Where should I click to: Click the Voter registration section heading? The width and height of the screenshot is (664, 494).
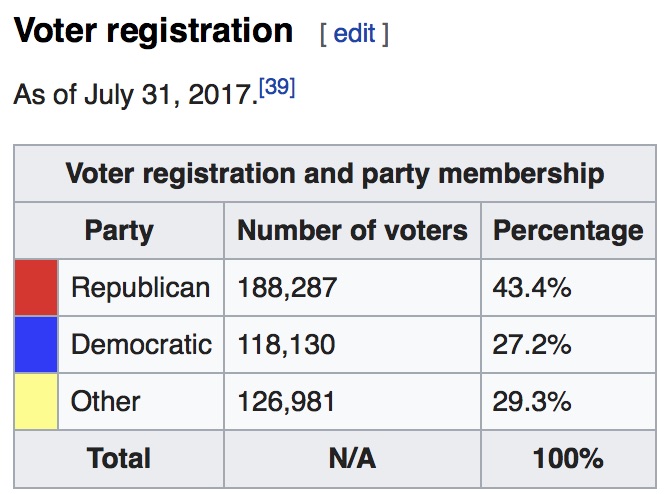[x=153, y=31]
